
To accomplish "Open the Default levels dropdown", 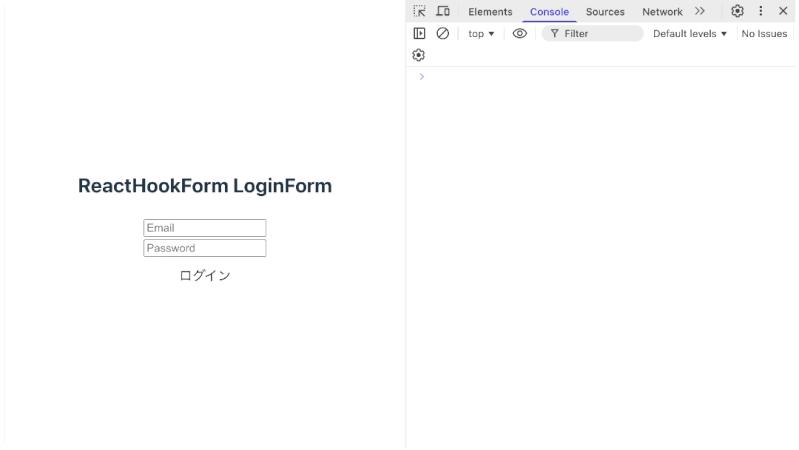I will 690,33.
